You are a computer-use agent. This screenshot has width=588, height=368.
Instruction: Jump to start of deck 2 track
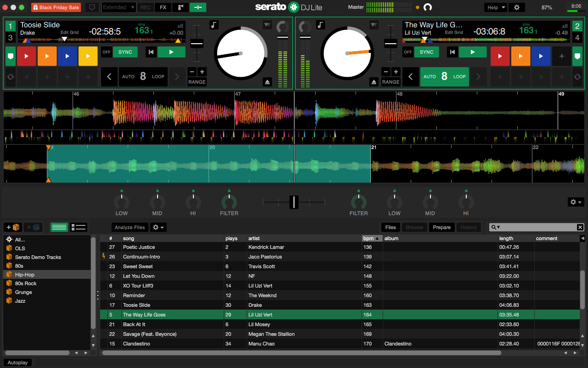pyautogui.click(x=452, y=52)
